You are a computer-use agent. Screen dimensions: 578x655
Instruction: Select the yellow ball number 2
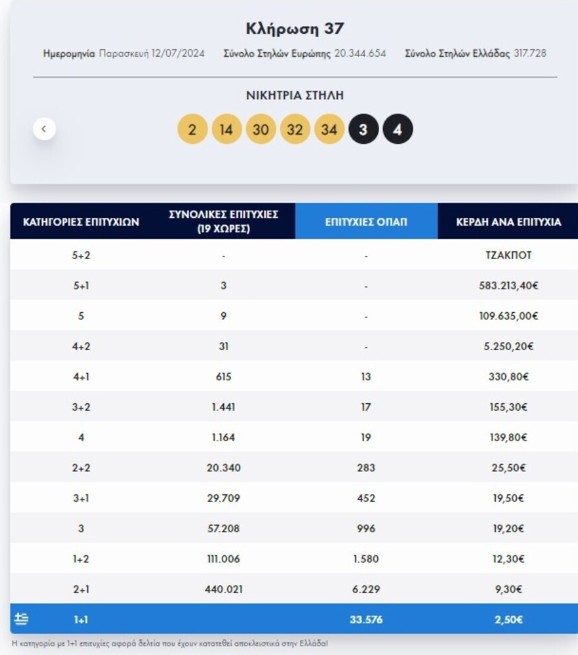click(192, 129)
